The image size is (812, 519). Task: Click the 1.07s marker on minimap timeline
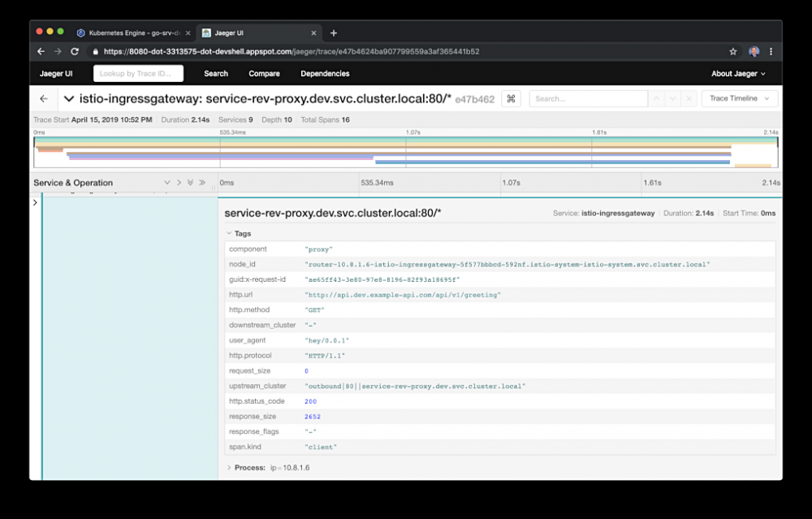[x=412, y=132]
